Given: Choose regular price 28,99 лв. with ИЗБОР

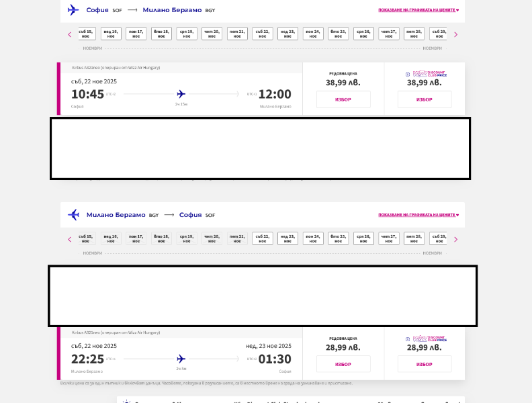Looking at the screenshot, I should pyautogui.click(x=343, y=364).
